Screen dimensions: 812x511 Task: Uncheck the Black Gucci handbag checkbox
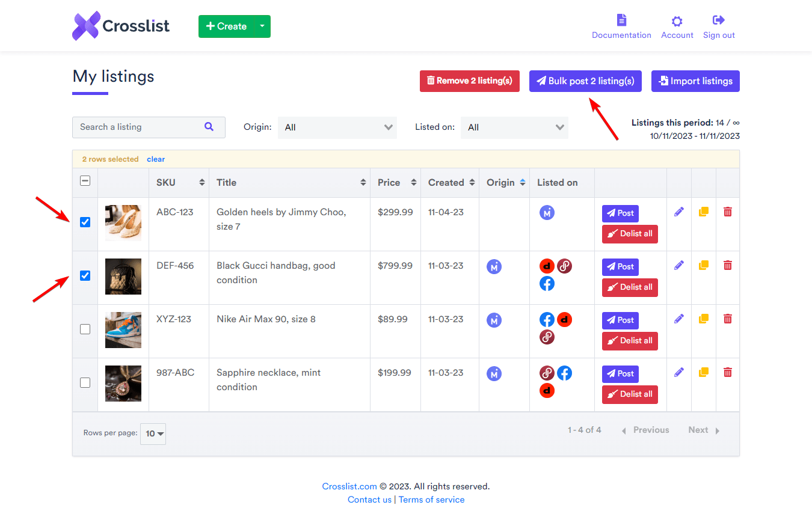coord(85,276)
